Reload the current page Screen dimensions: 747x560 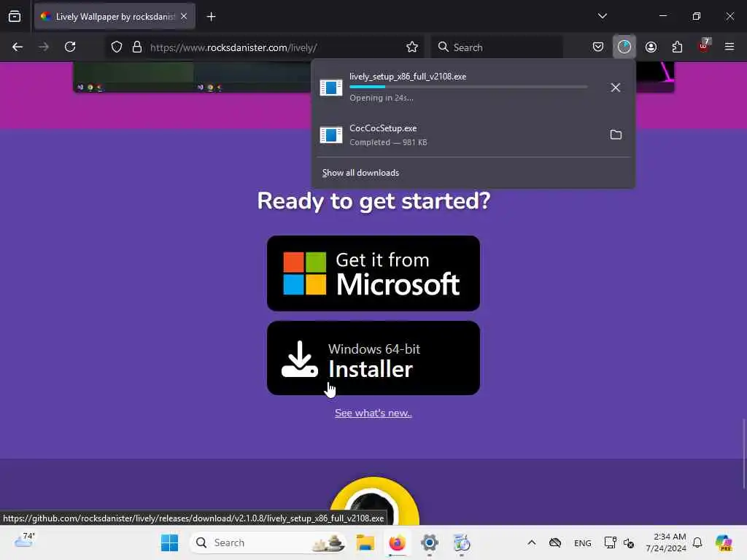(70, 47)
